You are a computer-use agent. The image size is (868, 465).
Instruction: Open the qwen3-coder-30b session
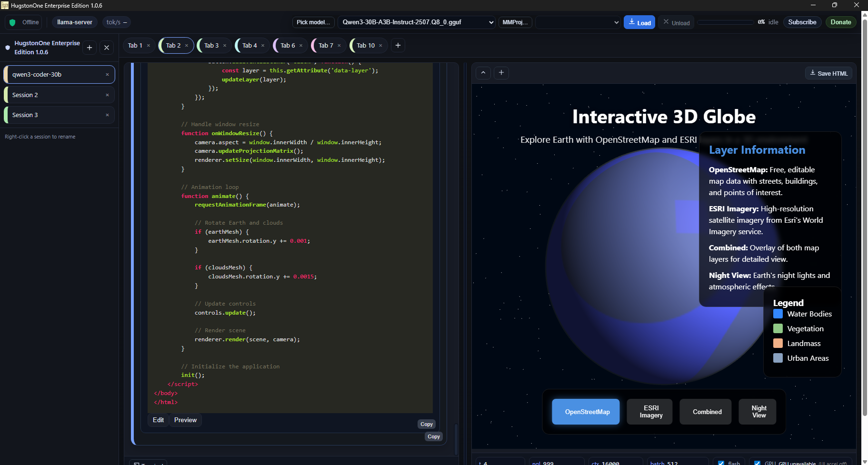point(59,75)
